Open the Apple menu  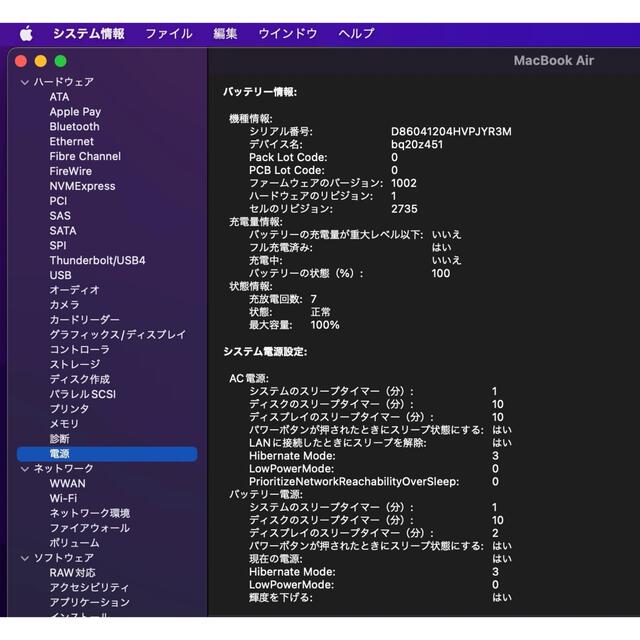(x=26, y=33)
